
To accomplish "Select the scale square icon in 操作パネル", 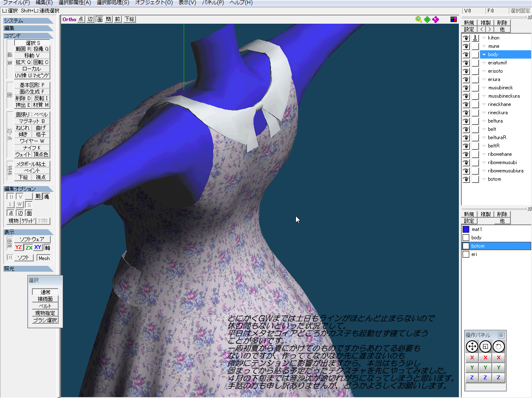I will click(485, 346).
